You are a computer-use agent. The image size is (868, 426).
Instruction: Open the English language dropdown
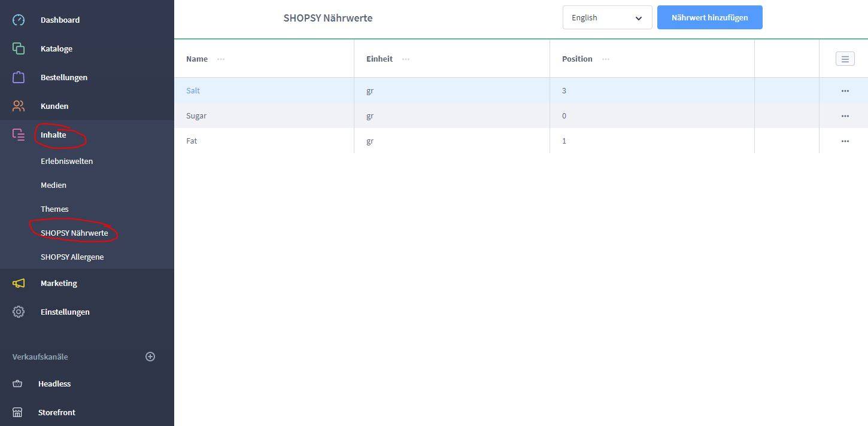(x=607, y=17)
